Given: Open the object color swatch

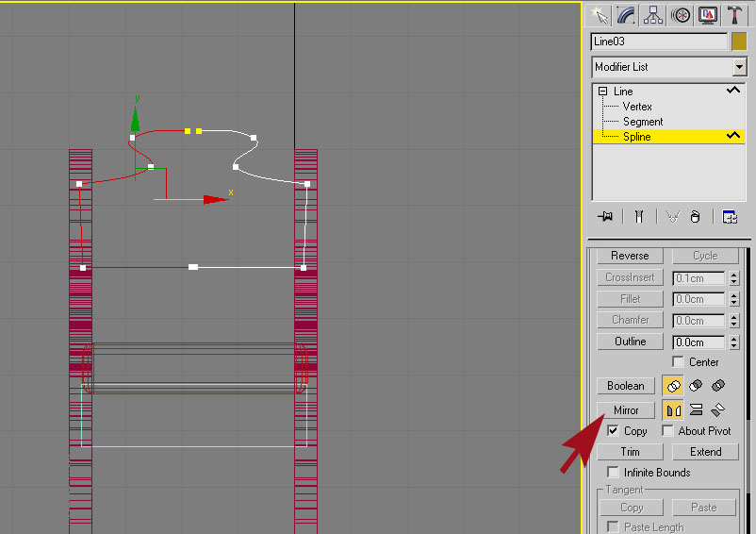Looking at the screenshot, I should point(739,42).
